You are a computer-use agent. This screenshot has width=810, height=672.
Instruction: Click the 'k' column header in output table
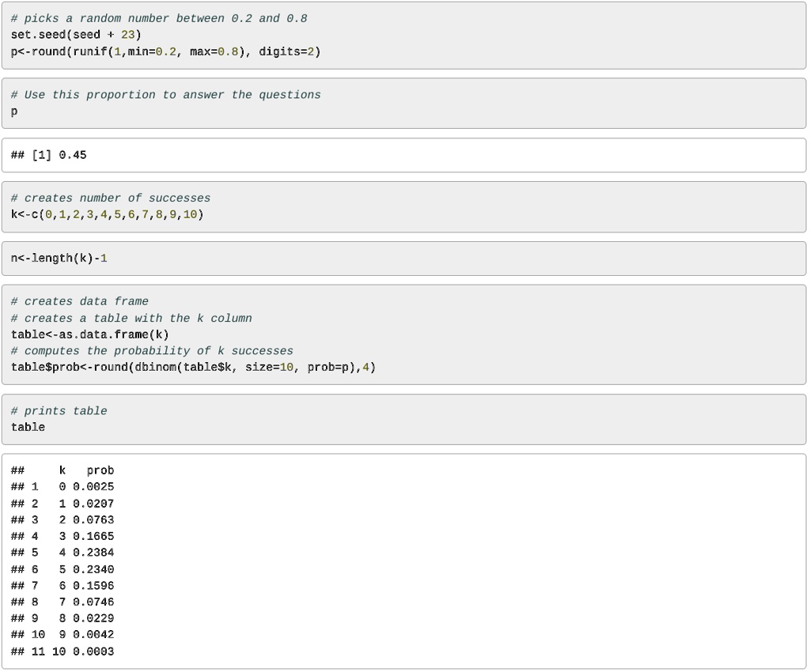[x=62, y=470]
